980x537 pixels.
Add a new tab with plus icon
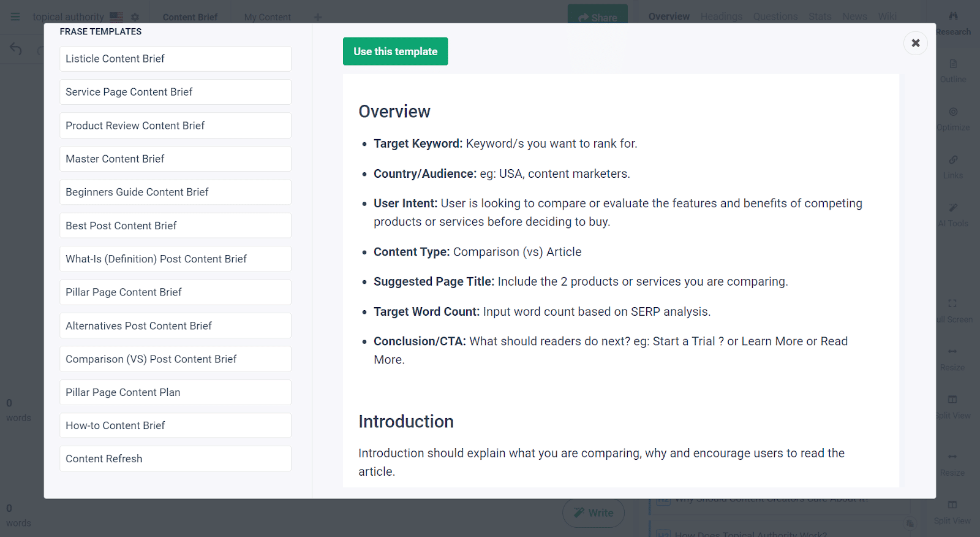[318, 17]
